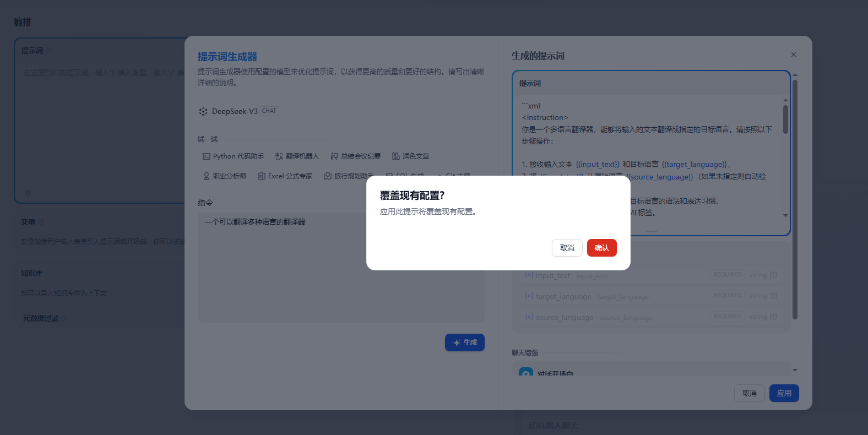Choose the Python 代码助手 template
The width and height of the screenshot is (868, 435).
point(233,156)
